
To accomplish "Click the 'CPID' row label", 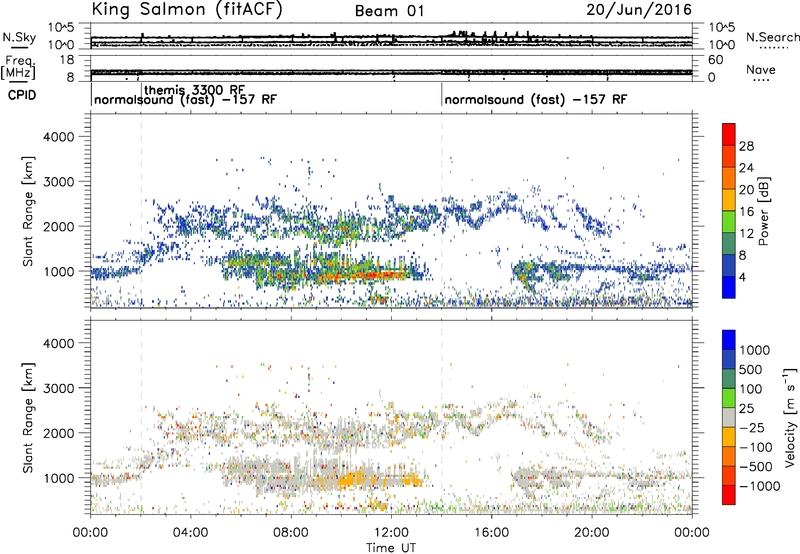I will click(22, 95).
